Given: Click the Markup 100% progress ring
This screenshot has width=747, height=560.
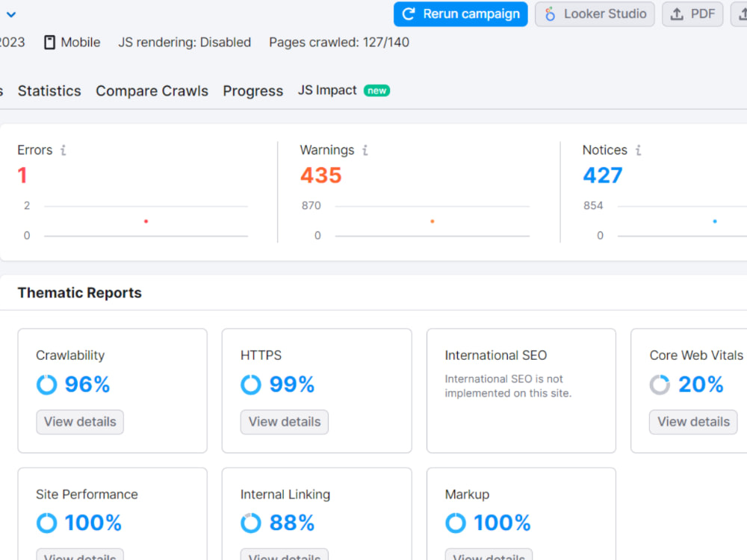Looking at the screenshot, I should pyautogui.click(x=456, y=523).
